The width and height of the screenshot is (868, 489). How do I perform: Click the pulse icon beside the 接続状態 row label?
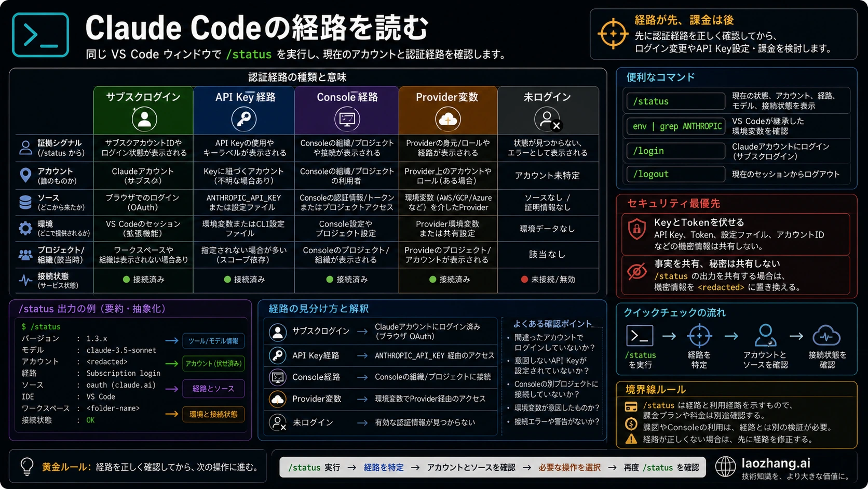coord(25,281)
